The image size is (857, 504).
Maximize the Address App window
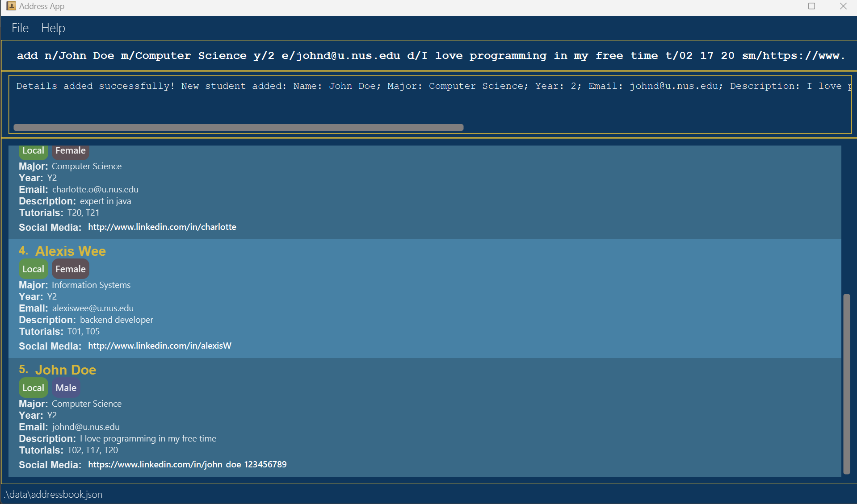click(x=811, y=6)
